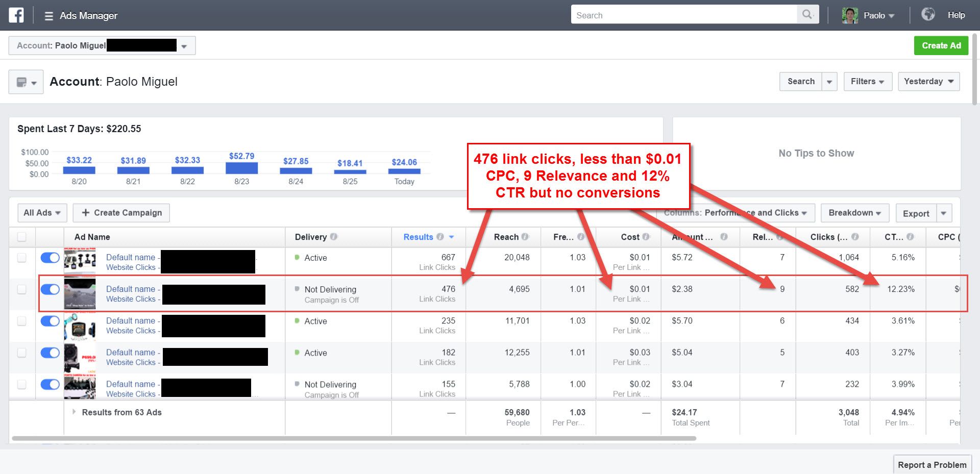This screenshot has width=980, height=474.
Task: Click the green Create Ad button
Action: coord(941,45)
